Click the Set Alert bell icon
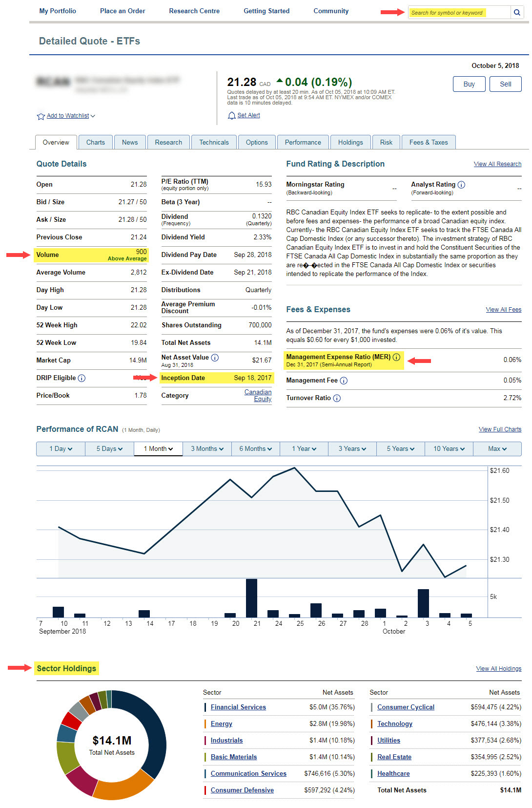 (x=232, y=115)
